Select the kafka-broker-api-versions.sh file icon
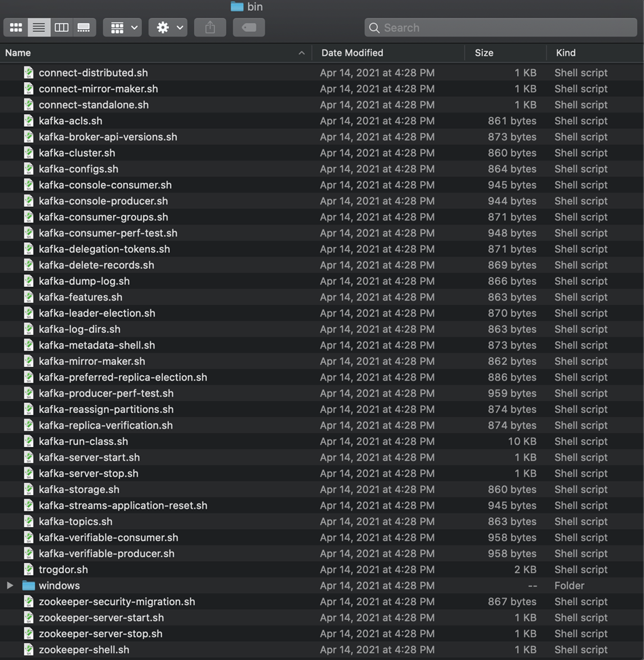 [x=29, y=137]
